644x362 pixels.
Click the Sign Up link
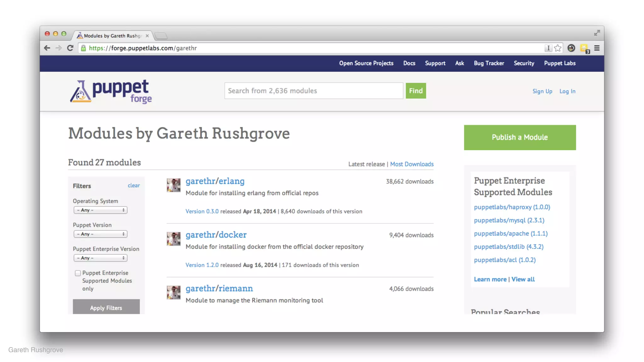tap(542, 91)
